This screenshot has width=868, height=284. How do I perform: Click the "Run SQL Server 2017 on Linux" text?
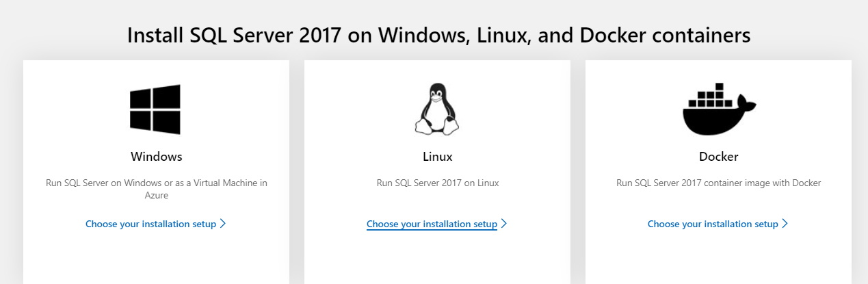438,183
